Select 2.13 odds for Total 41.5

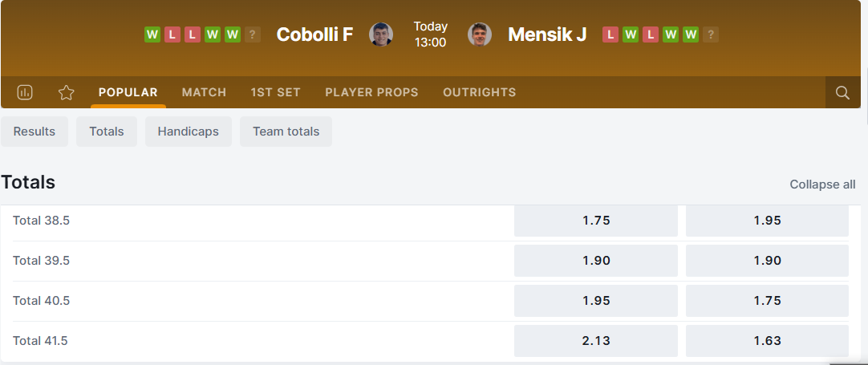596,341
